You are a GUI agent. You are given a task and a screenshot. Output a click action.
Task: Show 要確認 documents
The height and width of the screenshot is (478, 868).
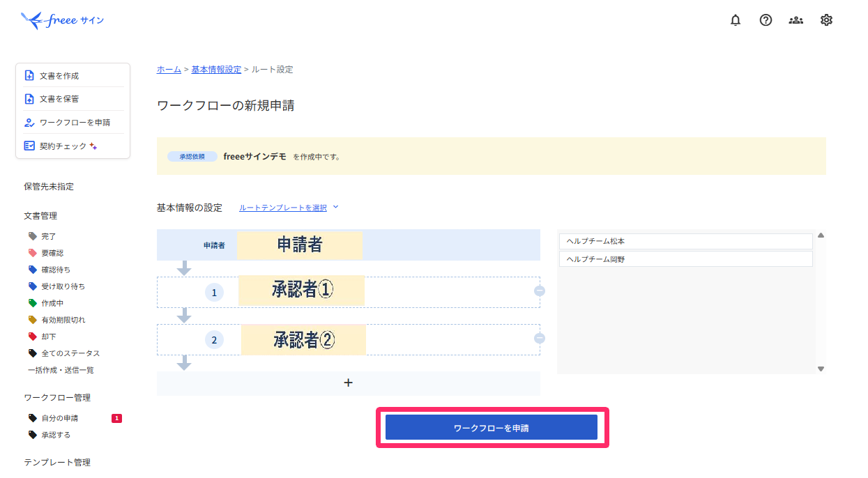coord(52,253)
